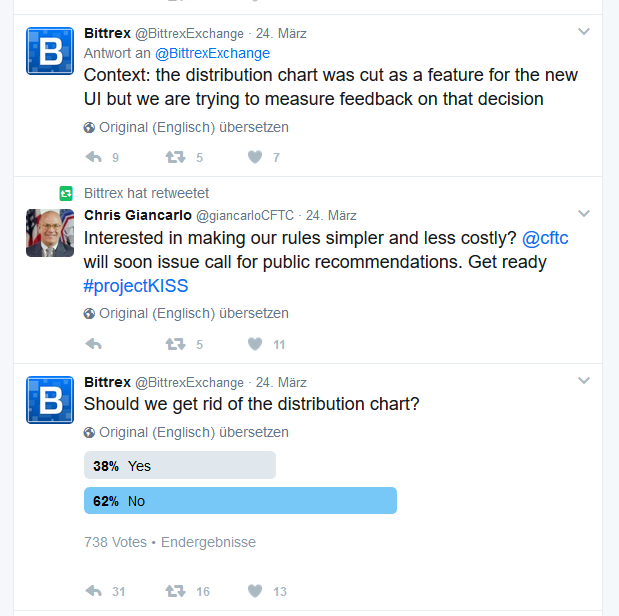The width and height of the screenshot is (619, 616).
Task: Open more options chevron on poll tweet
Action: 584,381
